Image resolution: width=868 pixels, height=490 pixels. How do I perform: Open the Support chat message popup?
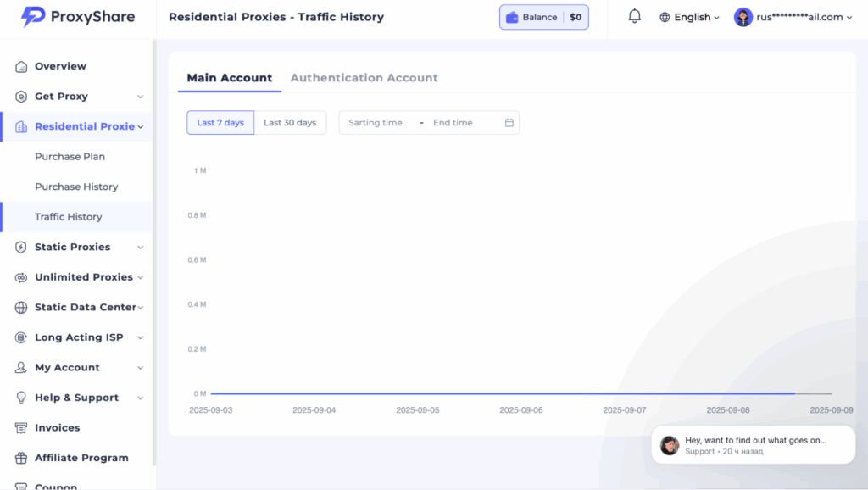[x=753, y=444]
